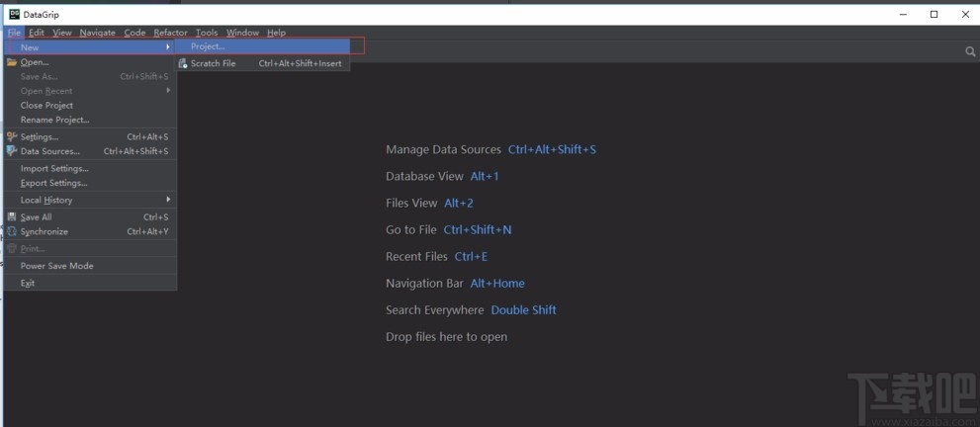Expand the New submenu arrow
Image resolution: width=980 pixels, height=427 pixels.
pyautogui.click(x=168, y=46)
